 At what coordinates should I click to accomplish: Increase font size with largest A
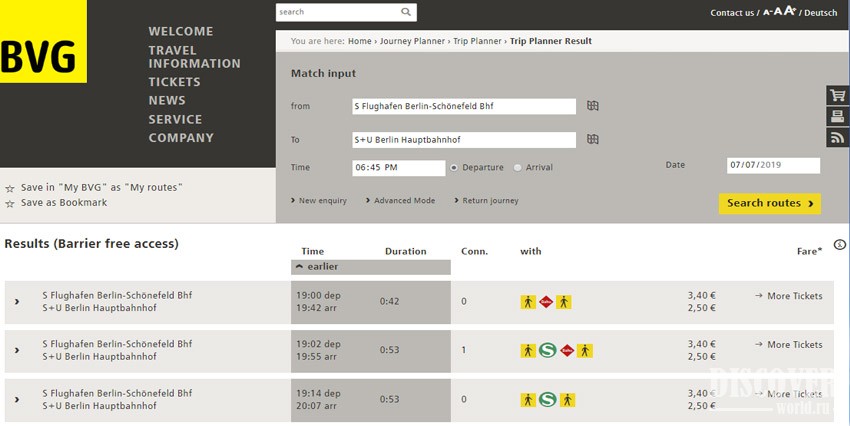tap(788, 11)
